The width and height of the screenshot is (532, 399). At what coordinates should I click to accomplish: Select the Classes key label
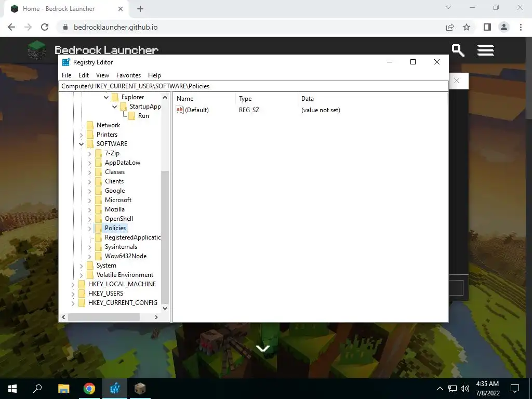115,172
